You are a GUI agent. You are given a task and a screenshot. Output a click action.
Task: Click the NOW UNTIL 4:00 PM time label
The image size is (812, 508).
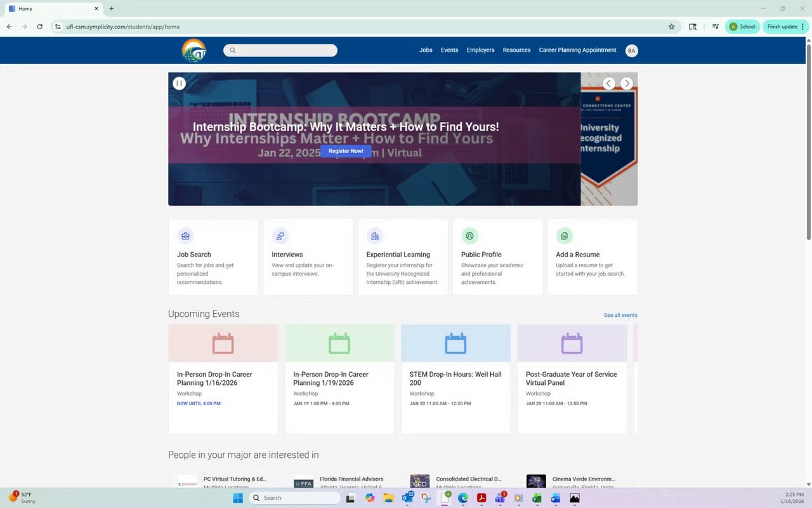coord(199,404)
